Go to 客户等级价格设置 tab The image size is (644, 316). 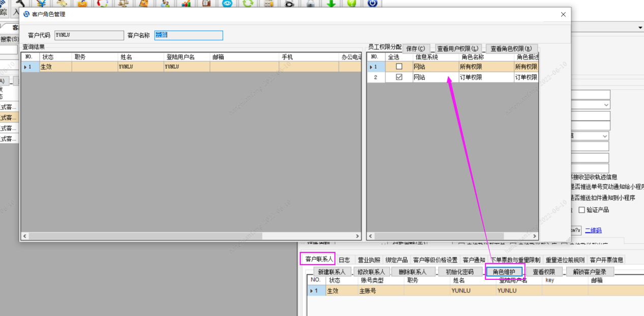[x=435, y=260]
